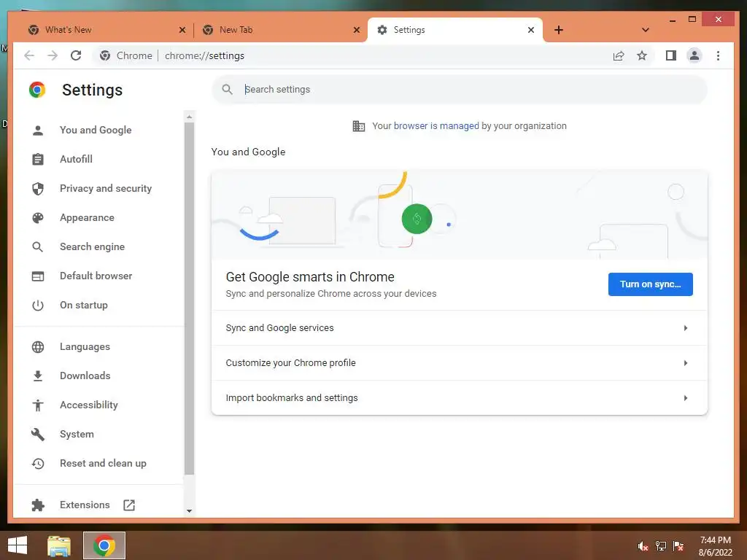Open the profile avatar menu
Viewport: 747px width, 560px height.
(x=694, y=55)
